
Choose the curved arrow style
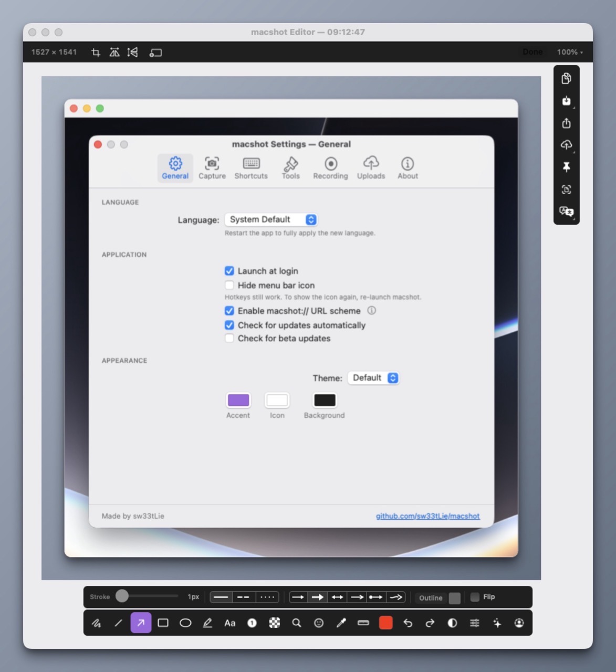click(x=396, y=597)
